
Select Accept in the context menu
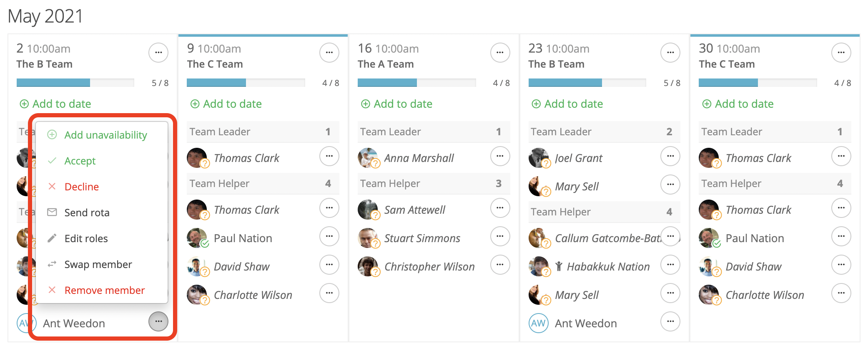pyautogui.click(x=80, y=161)
